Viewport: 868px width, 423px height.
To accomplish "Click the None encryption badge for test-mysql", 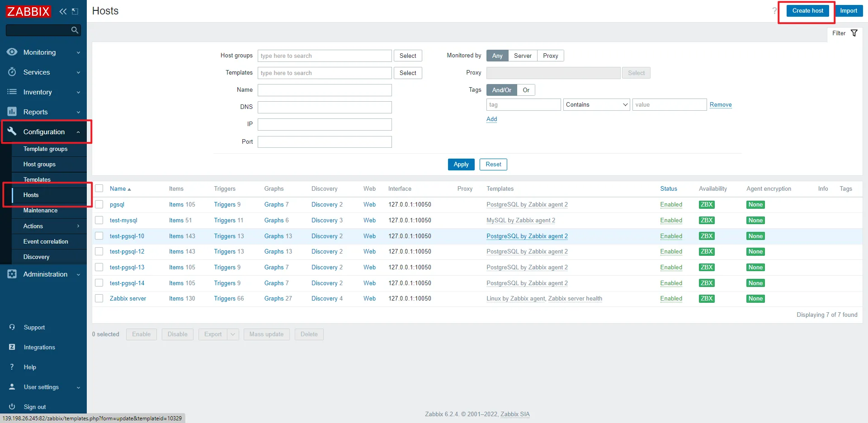I will tap(755, 221).
